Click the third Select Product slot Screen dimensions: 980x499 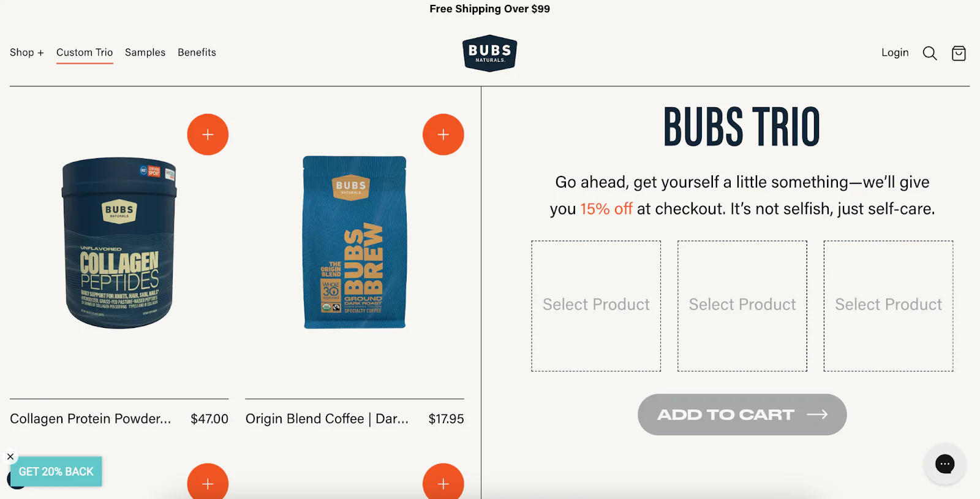click(888, 305)
